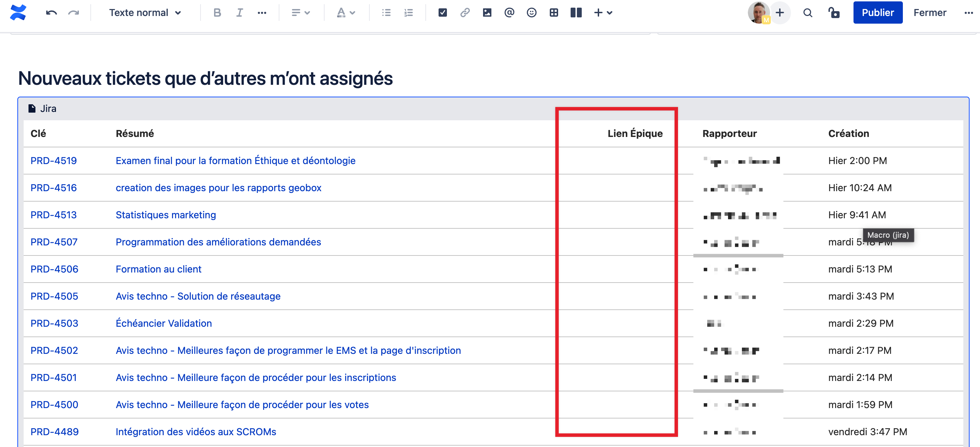
Task: Insert an emoji
Action: 531,13
